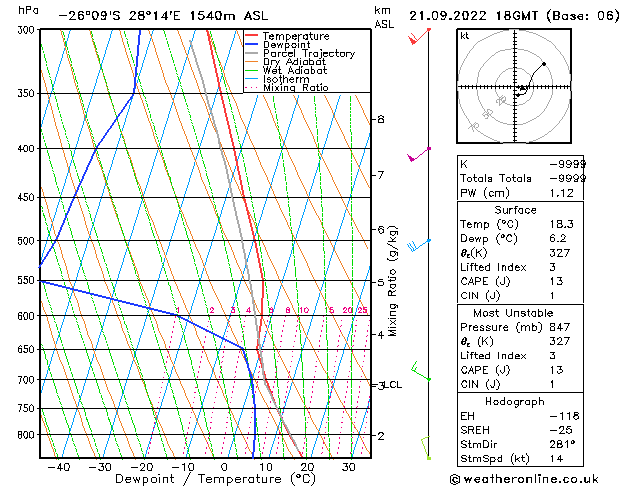The height and width of the screenshot is (486, 629).
Task: Click the Totals Totals row label
Action: pos(495,178)
